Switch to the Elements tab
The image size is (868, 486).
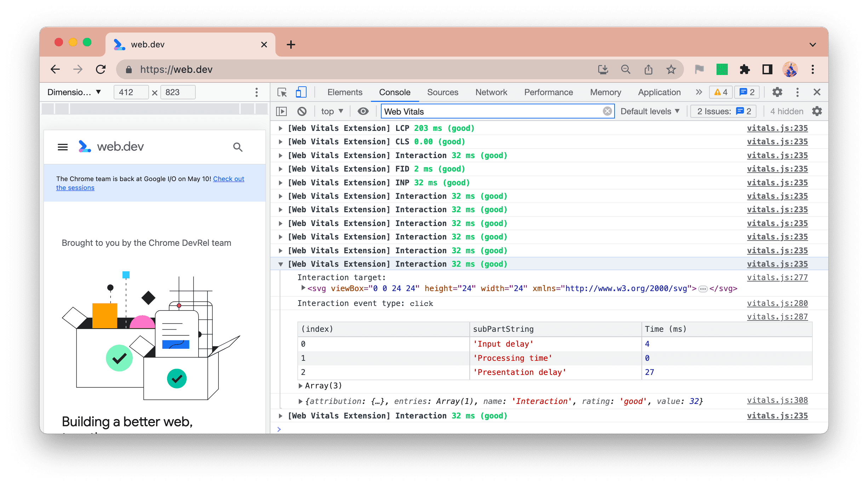click(344, 92)
